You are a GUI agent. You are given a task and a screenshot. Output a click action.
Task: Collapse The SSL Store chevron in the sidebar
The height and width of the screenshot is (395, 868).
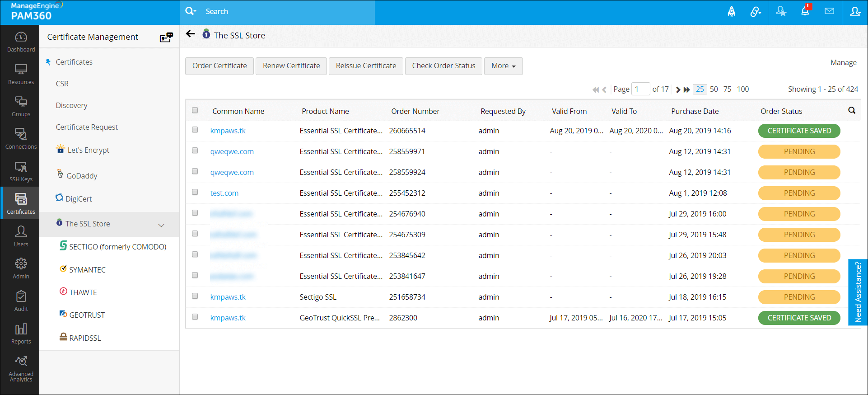(161, 225)
